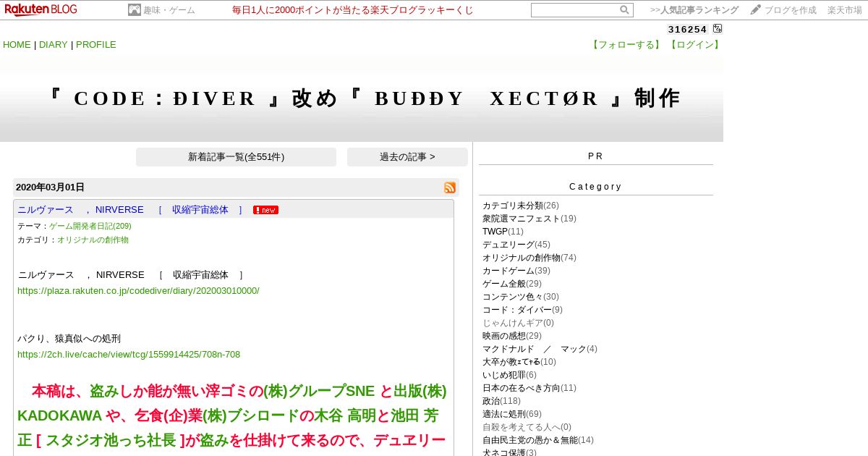The width and height of the screenshot is (868, 456).
Task: Select 政治 category
Action: (491, 401)
